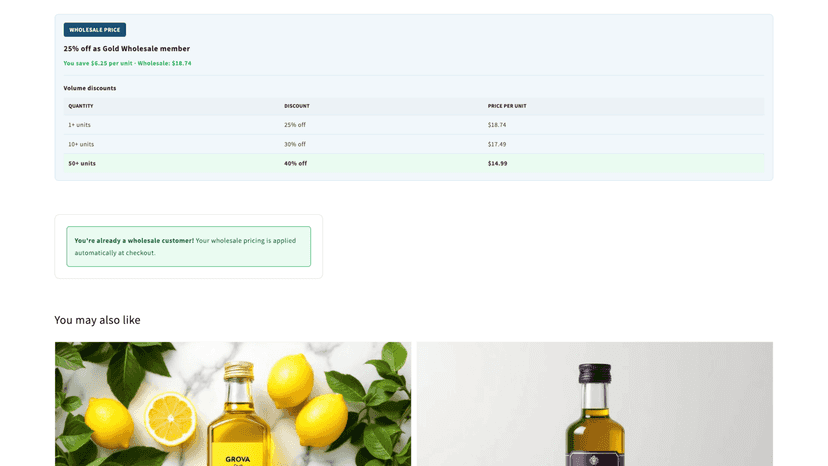Select the '30% off' discount cell
828x466 pixels.
coord(295,144)
